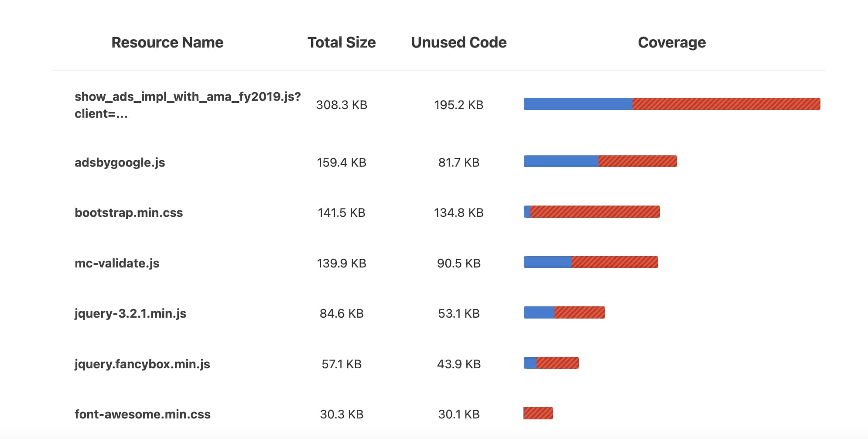
Task: Click the 90.5 KB unused code value
Action: tap(459, 263)
